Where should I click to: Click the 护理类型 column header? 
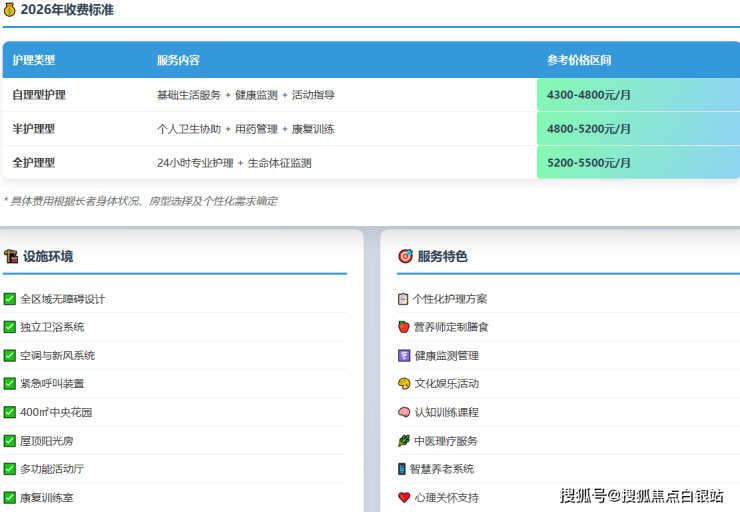coord(34,60)
